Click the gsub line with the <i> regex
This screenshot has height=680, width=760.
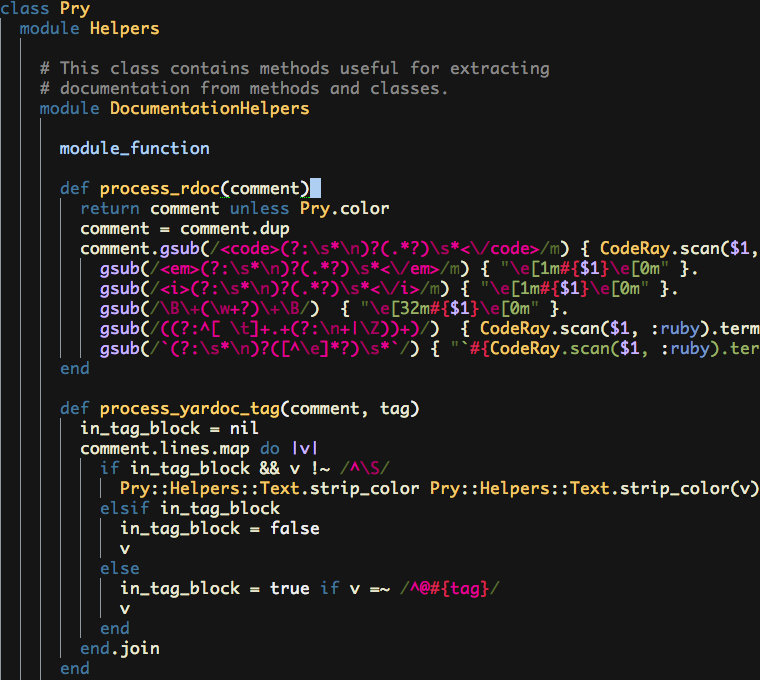coord(389,289)
